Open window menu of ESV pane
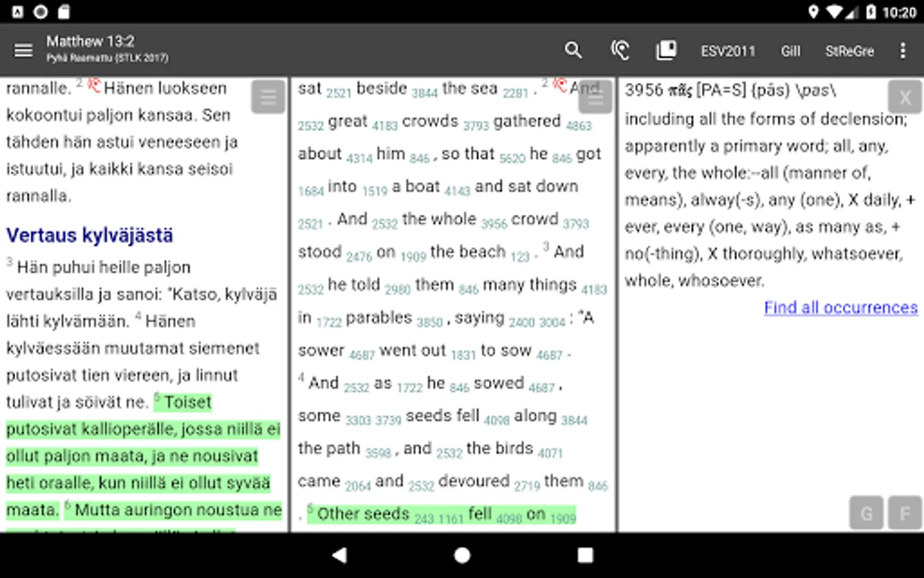The height and width of the screenshot is (578, 924). tap(595, 97)
